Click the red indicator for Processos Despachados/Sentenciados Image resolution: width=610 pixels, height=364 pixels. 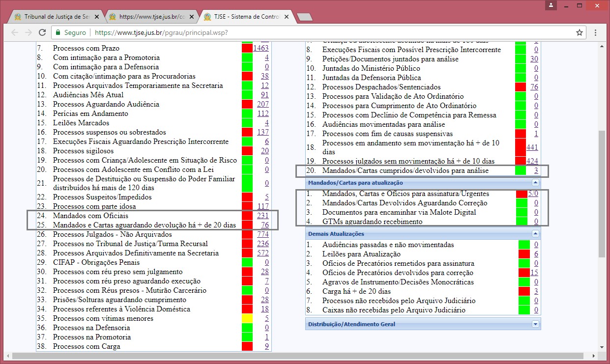pos(520,87)
